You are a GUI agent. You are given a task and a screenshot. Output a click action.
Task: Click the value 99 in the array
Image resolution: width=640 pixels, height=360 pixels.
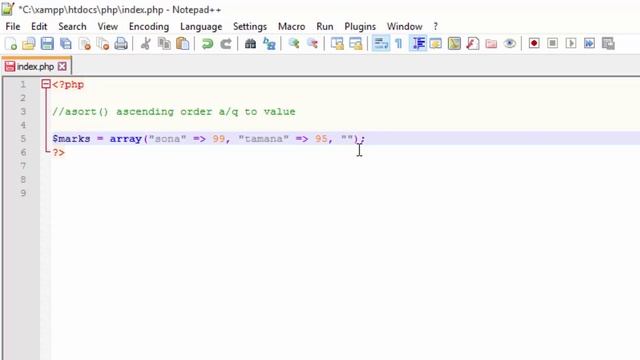pos(218,139)
